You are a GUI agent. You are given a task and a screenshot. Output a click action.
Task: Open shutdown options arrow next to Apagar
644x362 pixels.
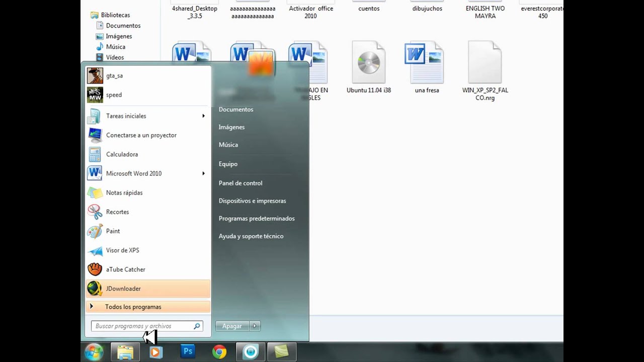coord(255,326)
